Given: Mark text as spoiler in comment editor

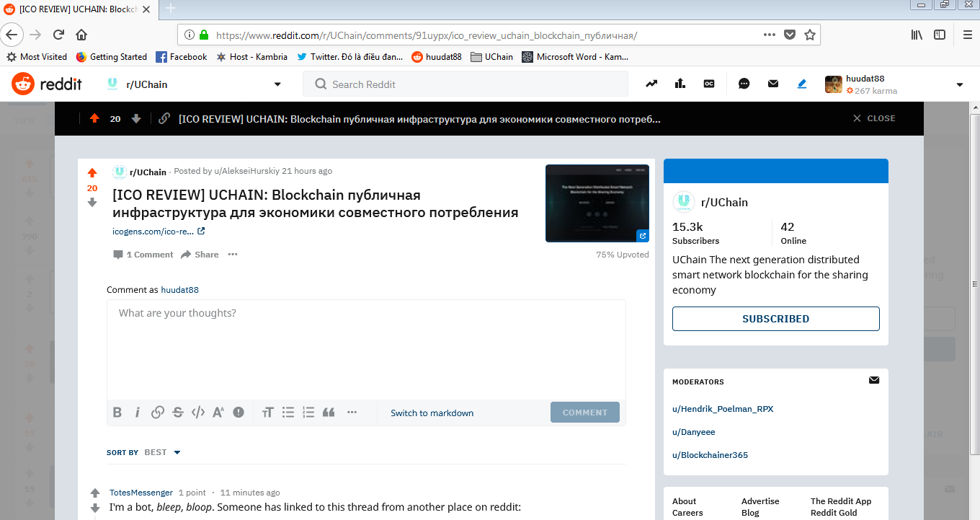Looking at the screenshot, I should tap(239, 413).
